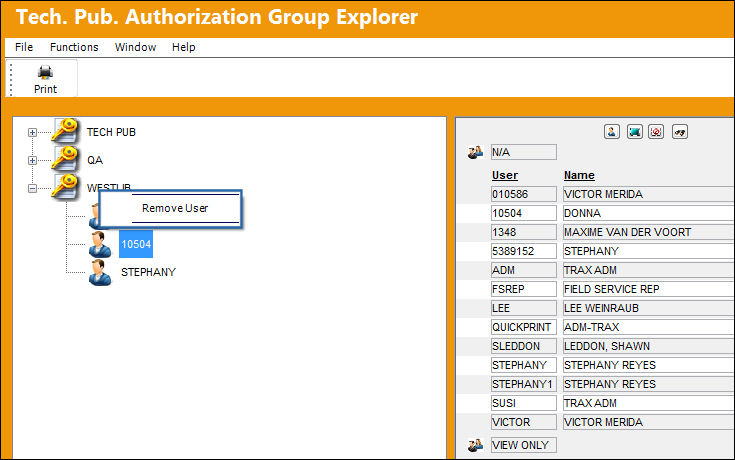The width and height of the screenshot is (735, 460).
Task: Click user cell LEE
Action: [524, 308]
